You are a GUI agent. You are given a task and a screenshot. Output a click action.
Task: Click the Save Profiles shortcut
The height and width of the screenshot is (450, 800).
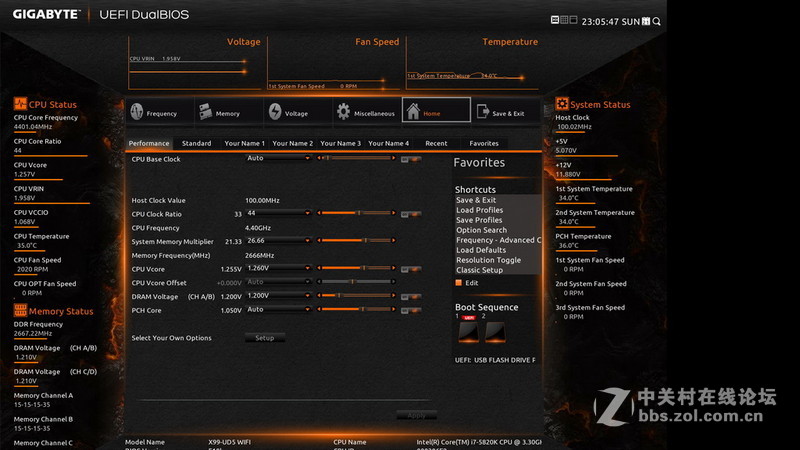[479, 220]
